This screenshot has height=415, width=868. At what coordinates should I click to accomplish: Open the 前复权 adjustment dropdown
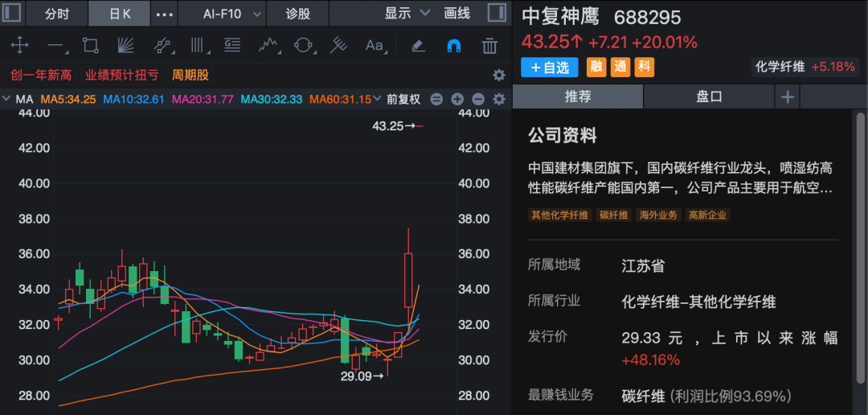pos(403,99)
